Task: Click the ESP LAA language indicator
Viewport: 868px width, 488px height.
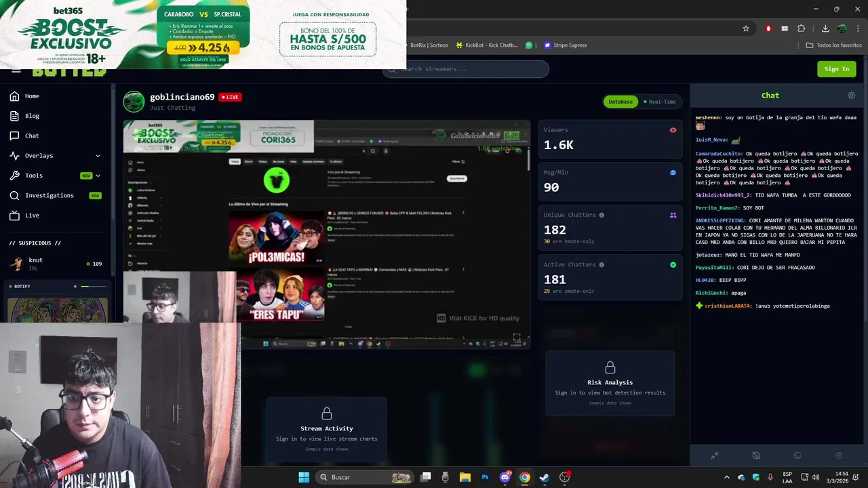Action: pos(787,477)
